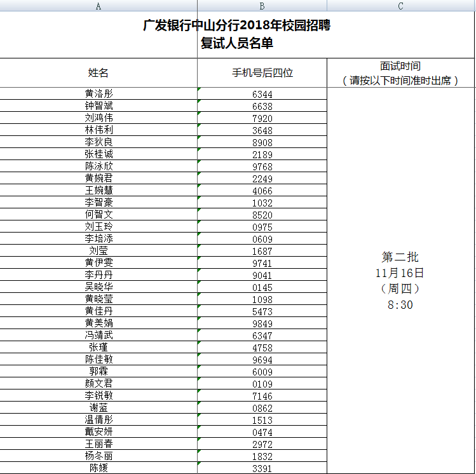Image resolution: width=476 pixels, height=474 pixels.
Task: Select the name cell 何智文
Action: tap(99, 215)
